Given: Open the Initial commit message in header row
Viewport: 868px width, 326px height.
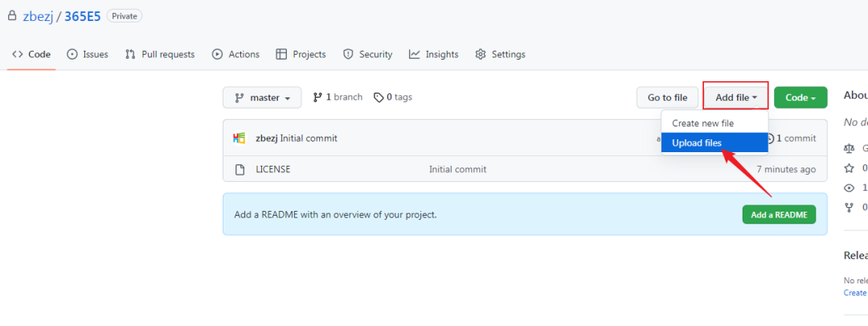Looking at the screenshot, I should tap(309, 138).
